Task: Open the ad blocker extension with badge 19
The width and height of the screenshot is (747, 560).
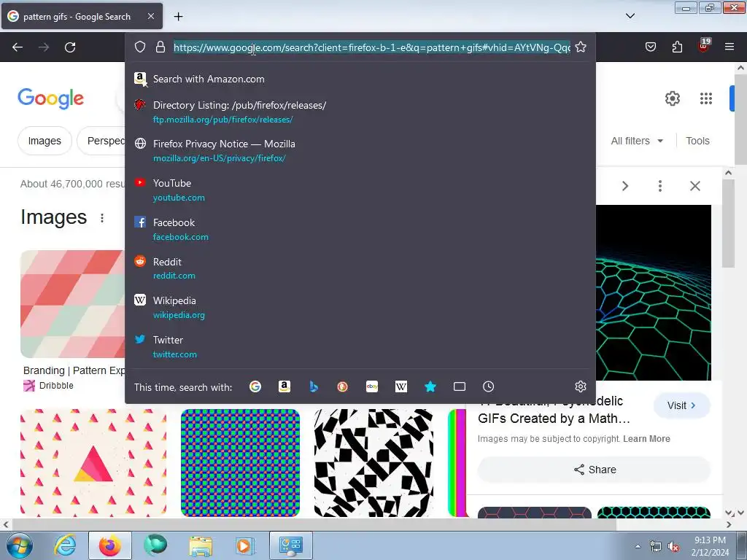Action: tap(704, 46)
